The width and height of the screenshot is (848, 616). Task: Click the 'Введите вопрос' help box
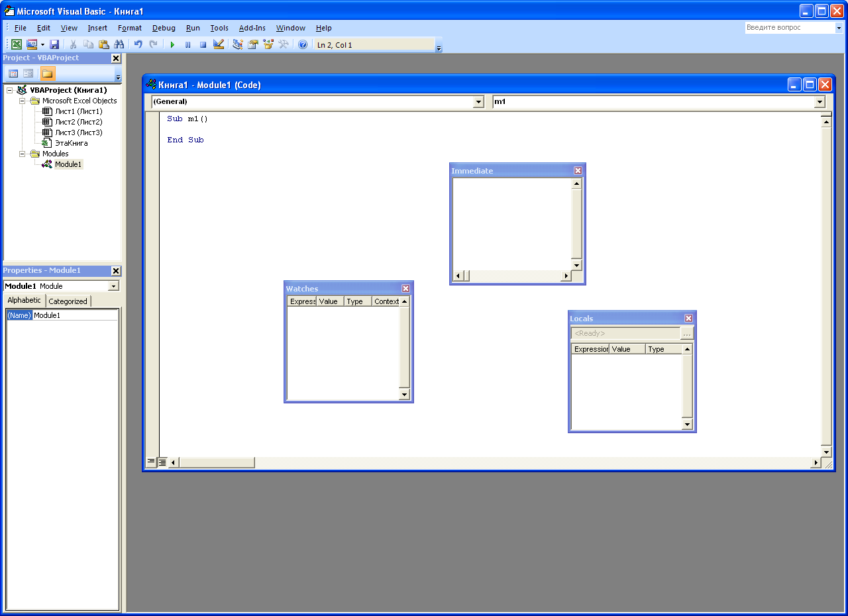[789, 28]
